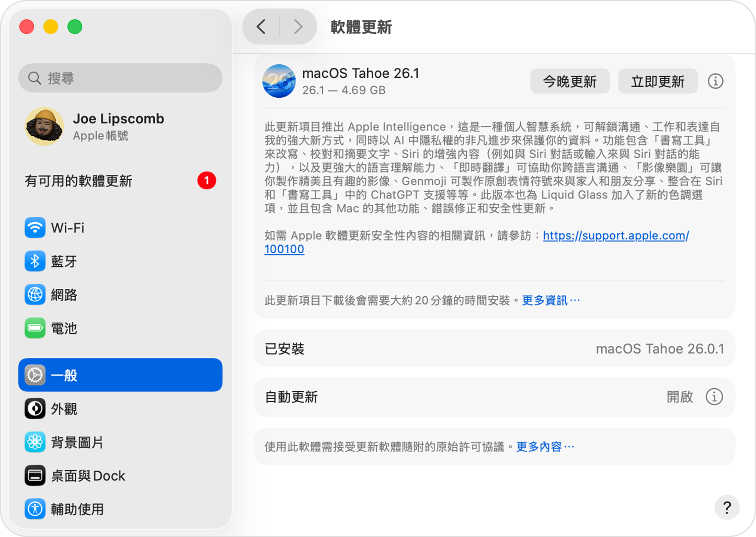
Task: Click the macOS Tahoe 26 update icon
Action: tap(279, 81)
